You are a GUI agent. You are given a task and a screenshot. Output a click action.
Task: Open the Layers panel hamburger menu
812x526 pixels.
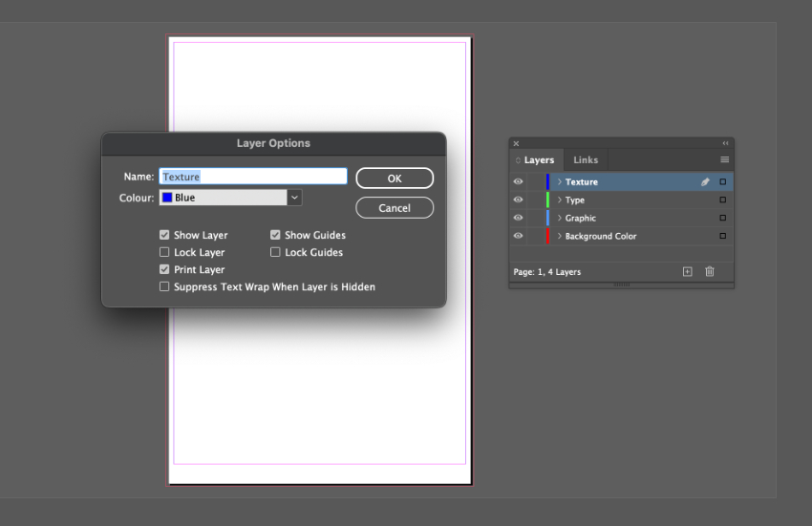click(x=724, y=159)
